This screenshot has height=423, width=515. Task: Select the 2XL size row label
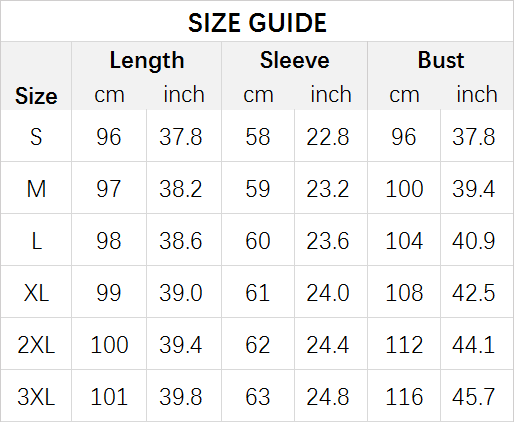36,345
